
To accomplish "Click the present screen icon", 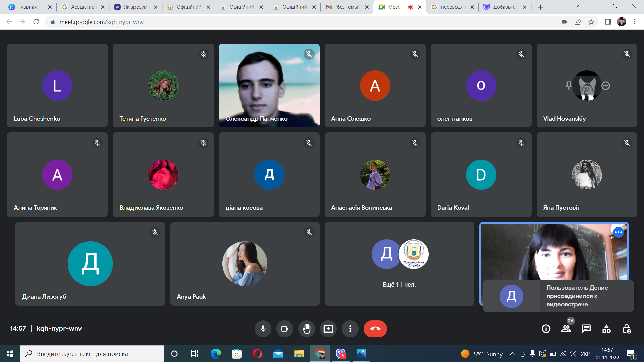I will (x=328, y=329).
